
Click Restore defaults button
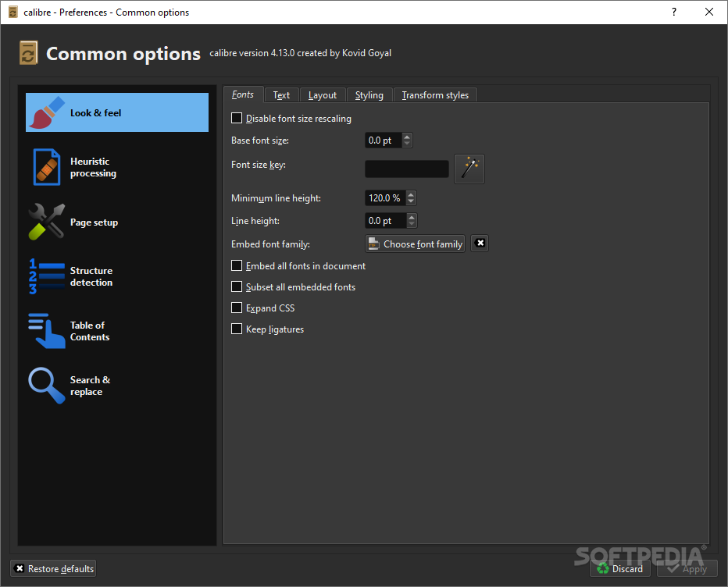(53, 568)
